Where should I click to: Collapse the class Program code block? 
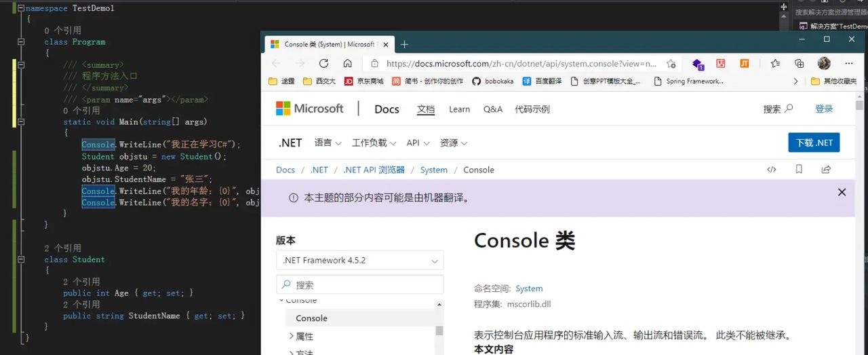click(x=22, y=42)
